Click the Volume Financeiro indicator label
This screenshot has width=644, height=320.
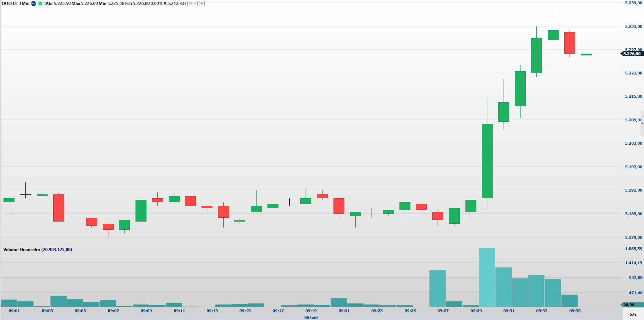pos(22,250)
